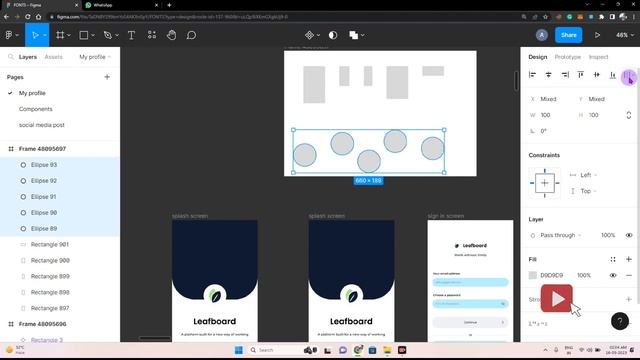
Task: Open Move tools dropdown arrow
Action: coord(44,36)
